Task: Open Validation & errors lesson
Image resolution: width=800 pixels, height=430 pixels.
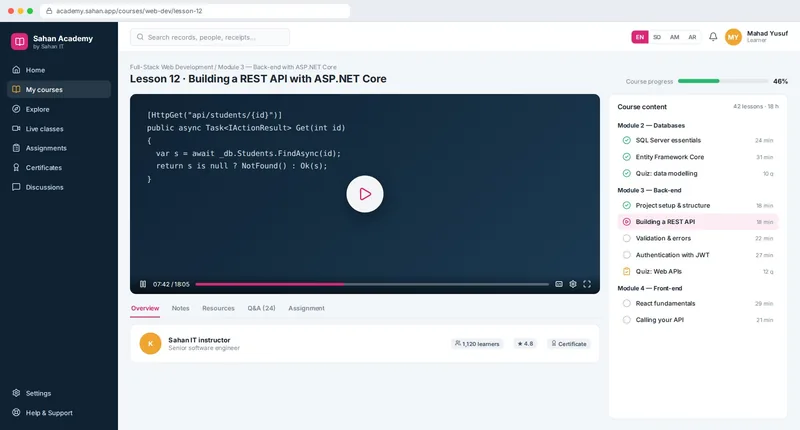Action: pos(698,238)
